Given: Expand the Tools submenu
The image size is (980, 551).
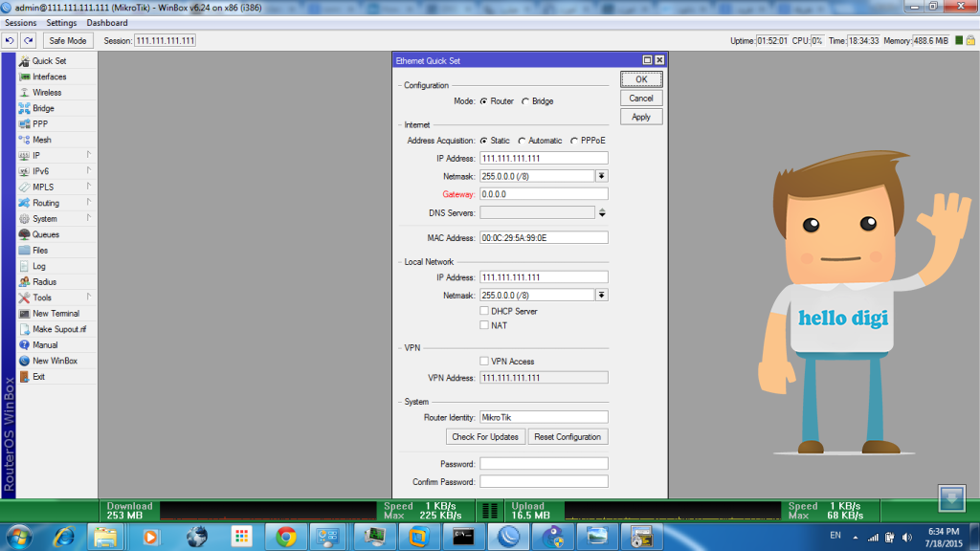Looking at the screenshot, I should 89,297.
